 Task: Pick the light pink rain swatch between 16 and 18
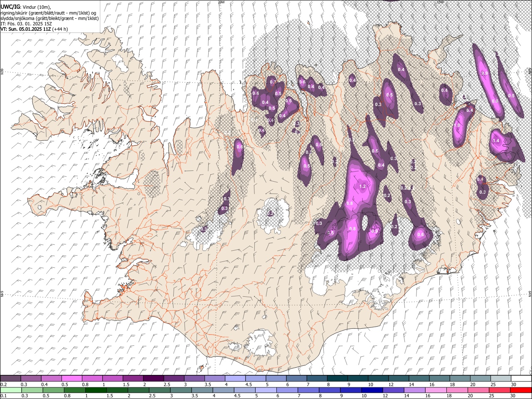436,390
